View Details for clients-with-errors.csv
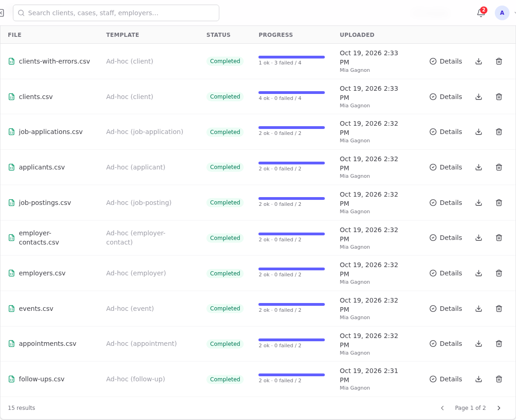This screenshot has width=516, height=420. [x=446, y=61]
